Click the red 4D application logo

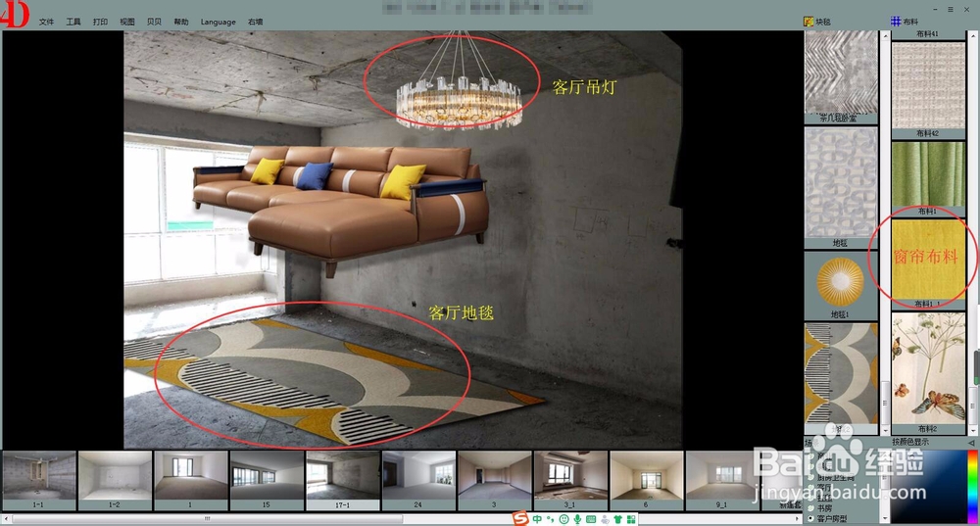(15, 15)
